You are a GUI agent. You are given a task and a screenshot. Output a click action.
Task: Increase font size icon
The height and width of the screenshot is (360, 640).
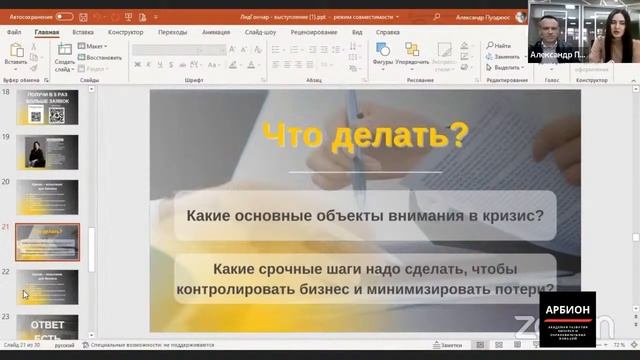point(232,50)
